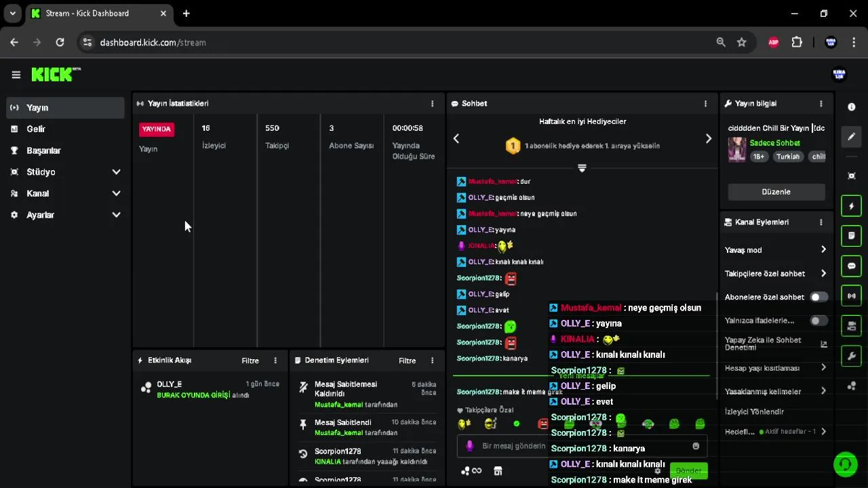This screenshot has width=868, height=488.
Task: Toggle the document list widget icon in right sidebar
Action: coord(852,236)
